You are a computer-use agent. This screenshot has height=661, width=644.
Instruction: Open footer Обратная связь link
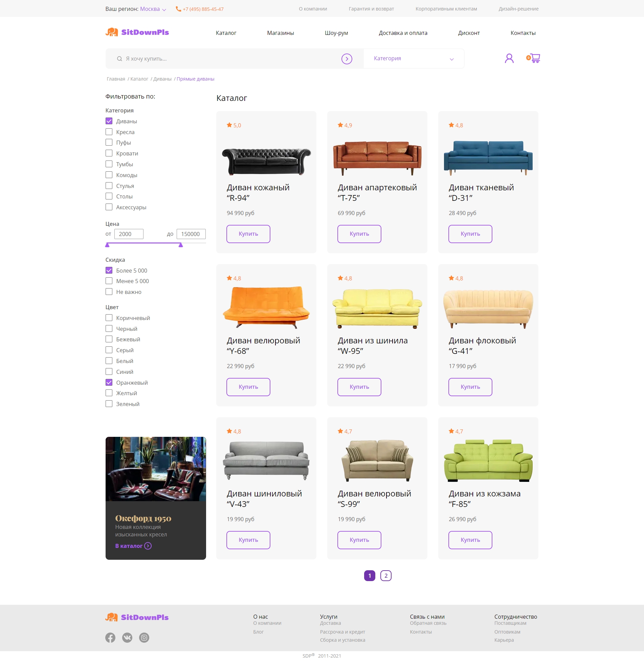coord(428,623)
